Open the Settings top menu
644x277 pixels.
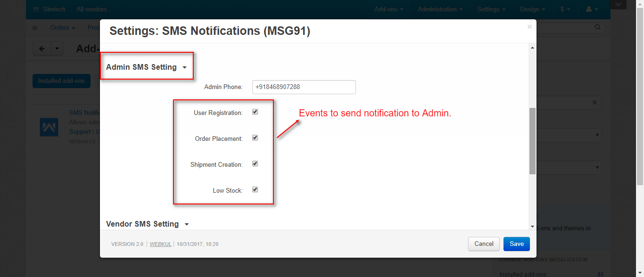pos(491,9)
